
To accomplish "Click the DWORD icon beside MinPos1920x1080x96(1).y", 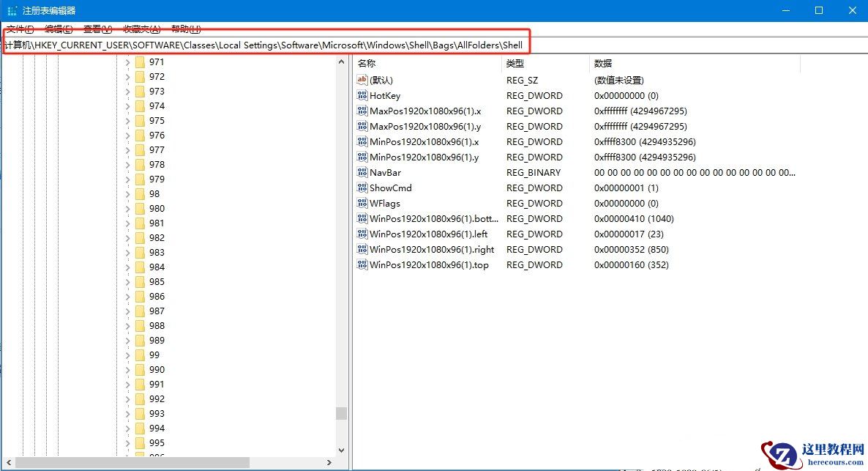I will pos(362,157).
